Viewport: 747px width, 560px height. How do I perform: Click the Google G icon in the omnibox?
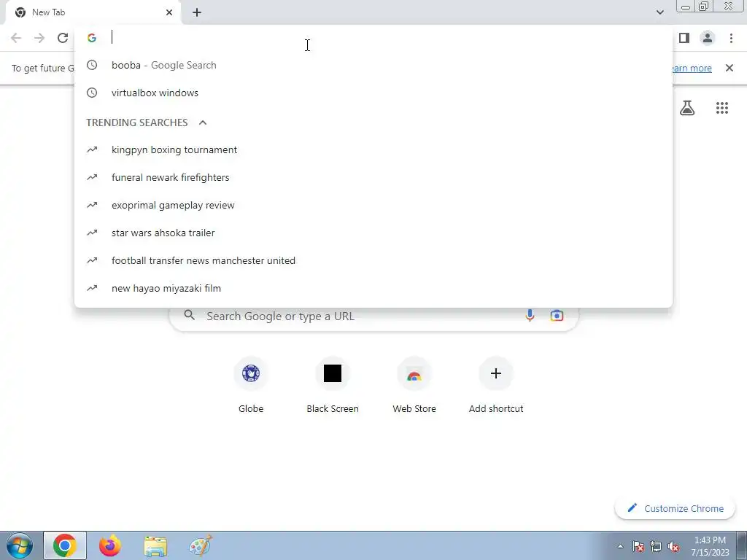(x=92, y=38)
